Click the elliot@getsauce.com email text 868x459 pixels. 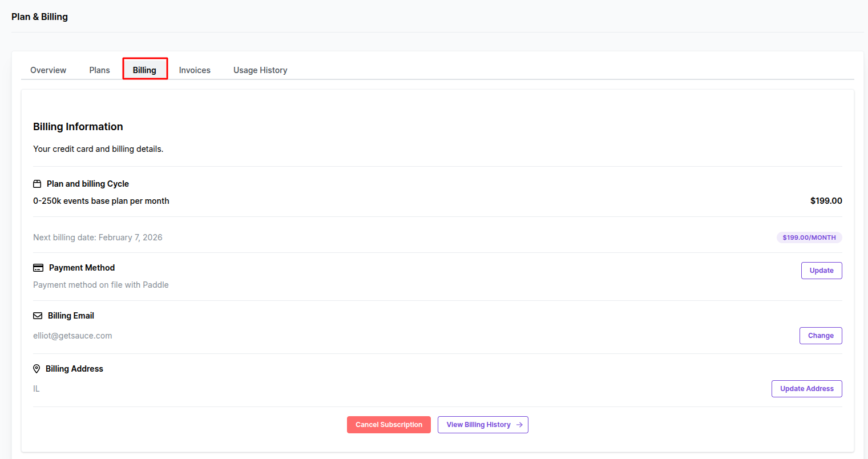[72, 336]
